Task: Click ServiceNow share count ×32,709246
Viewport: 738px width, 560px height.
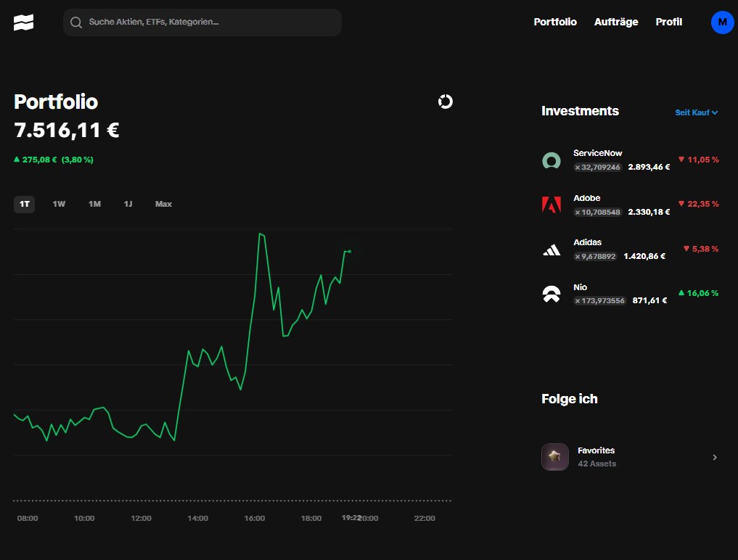Action: tap(598, 167)
